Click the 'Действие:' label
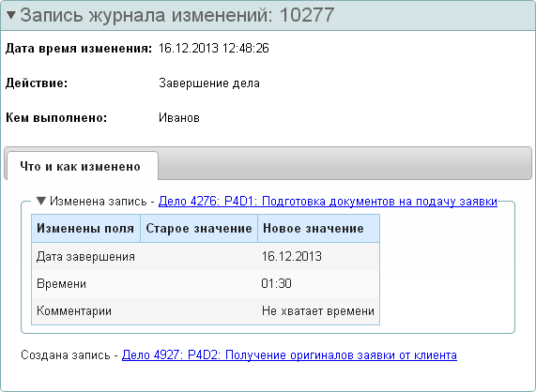The width and height of the screenshot is (536, 392). [37, 83]
